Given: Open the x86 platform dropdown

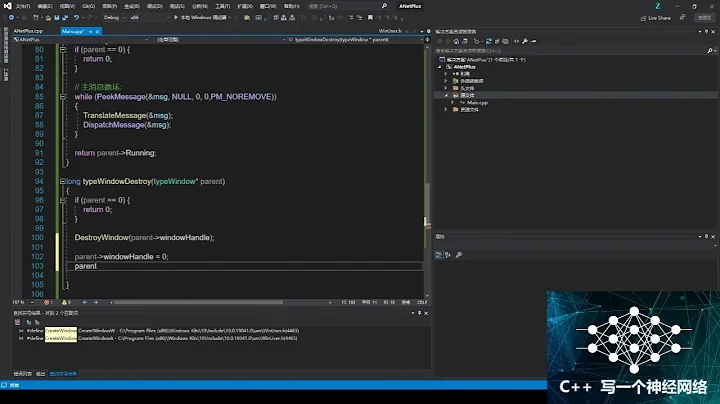Looking at the screenshot, I should click(x=148, y=17).
